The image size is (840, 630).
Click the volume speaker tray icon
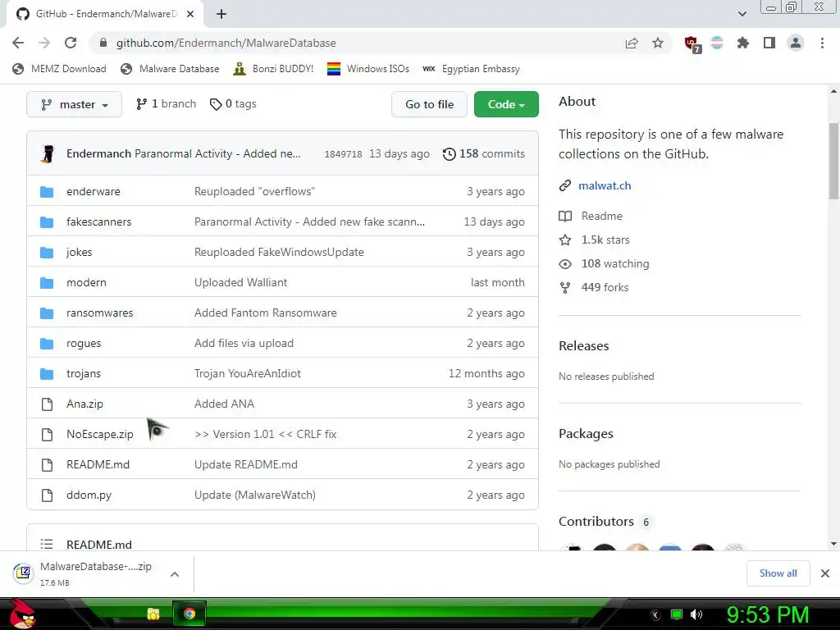pyautogui.click(x=696, y=614)
